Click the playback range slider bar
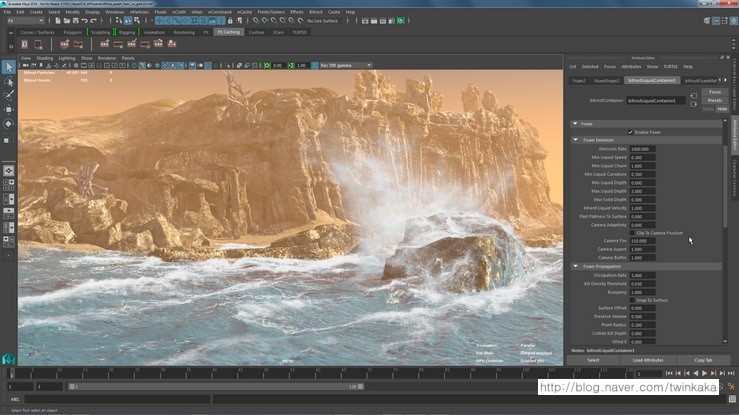739x415 pixels. [x=217, y=387]
